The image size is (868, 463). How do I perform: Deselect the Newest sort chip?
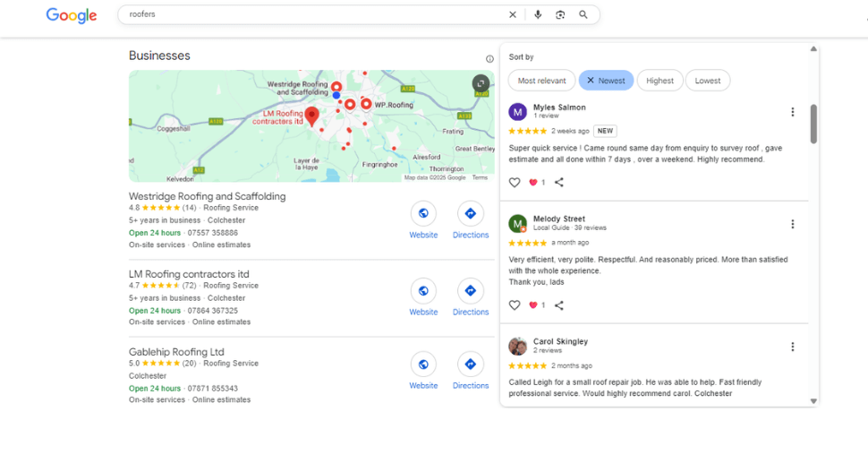[x=606, y=81]
